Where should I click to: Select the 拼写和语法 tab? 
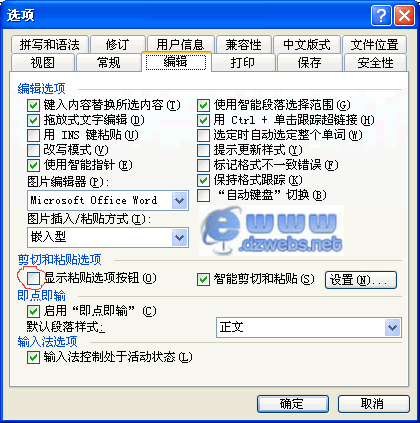point(50,44)
